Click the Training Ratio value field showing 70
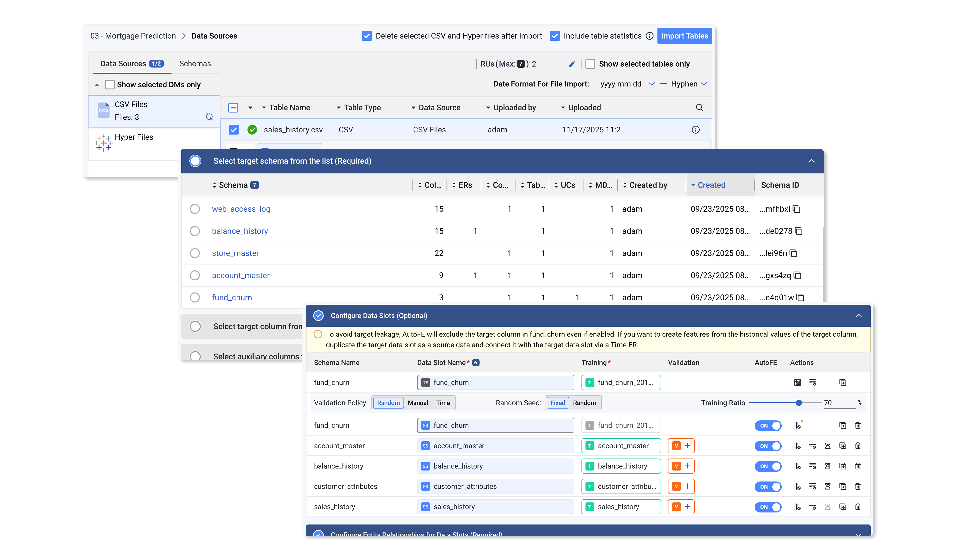 [839, 403]
